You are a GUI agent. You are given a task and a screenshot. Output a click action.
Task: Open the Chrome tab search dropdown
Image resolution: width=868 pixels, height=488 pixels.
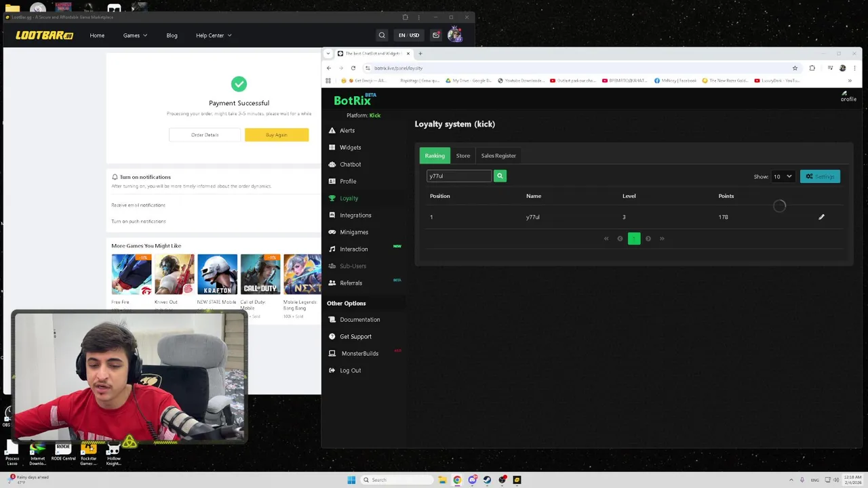point(329,54)
